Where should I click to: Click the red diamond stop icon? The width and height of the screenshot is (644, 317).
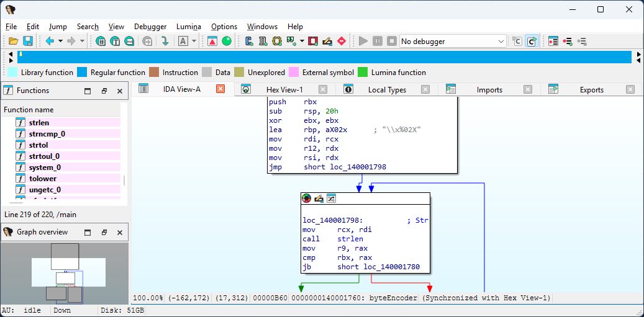pos(342,41)
